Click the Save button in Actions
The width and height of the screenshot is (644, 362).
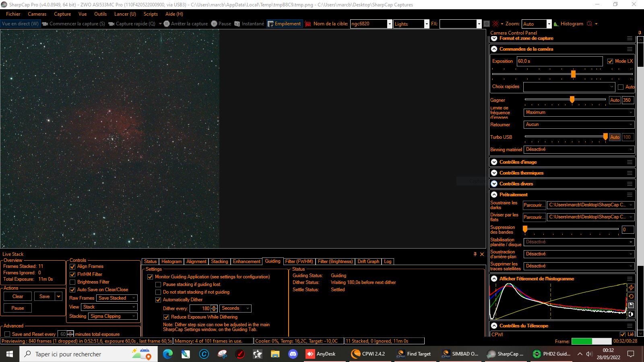tap(45, 296)
